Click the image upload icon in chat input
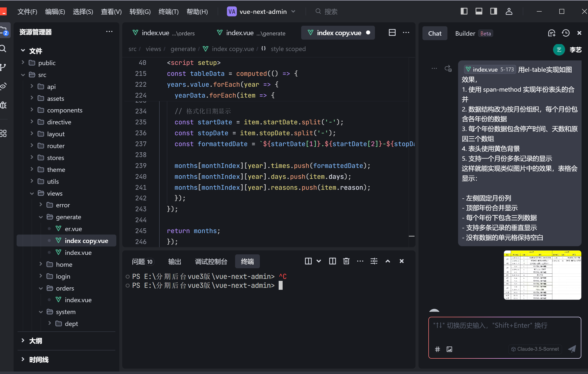 pos(449,349)
